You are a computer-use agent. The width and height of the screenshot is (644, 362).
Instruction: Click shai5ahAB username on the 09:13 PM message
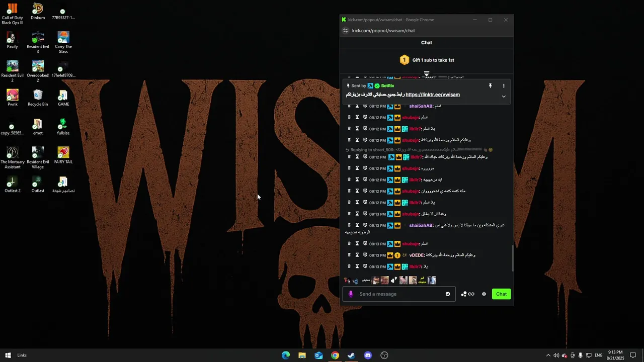421,225
